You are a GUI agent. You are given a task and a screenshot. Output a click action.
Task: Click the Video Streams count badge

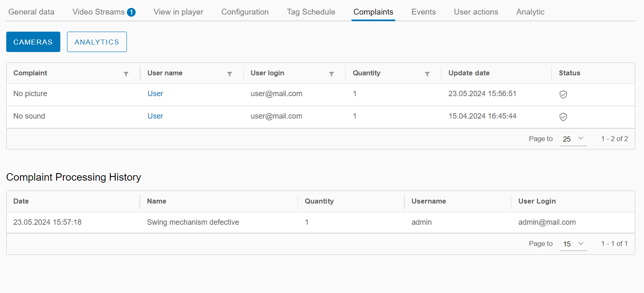[131, 12]
